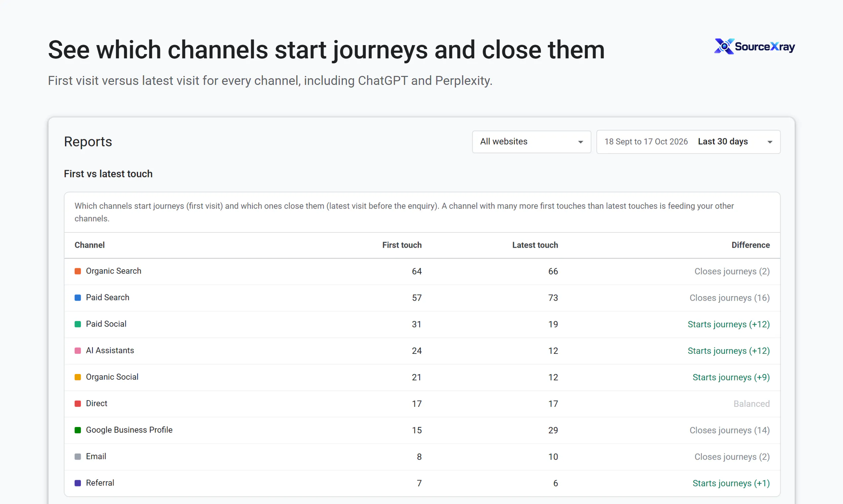Click the Email gray color swatch
The width and height of the screenshot is (843, 504).
click(x=78, y=457)
